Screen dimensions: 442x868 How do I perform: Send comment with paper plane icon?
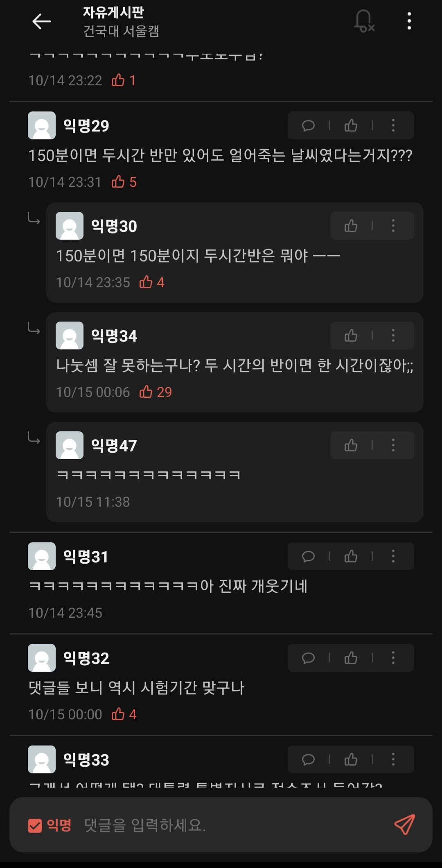pyautogui.click(x=404, y=825)
